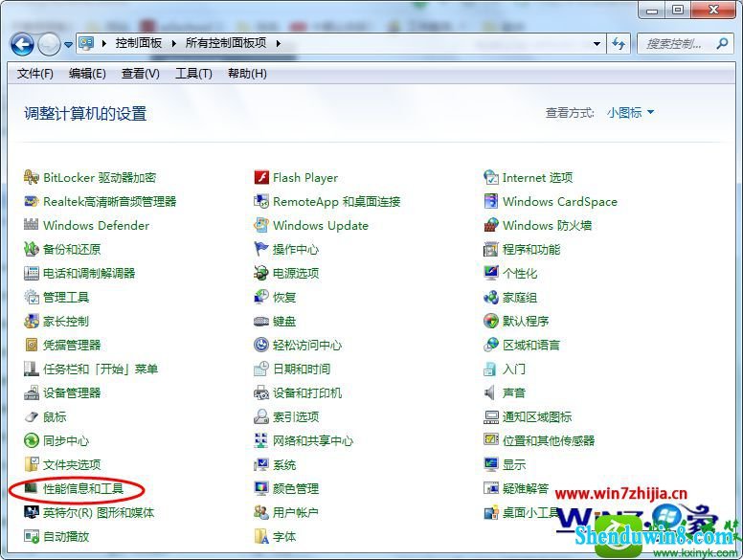Click the refresh button next to address bar
This screenshot has height=560, width=743.
[619, 44]
